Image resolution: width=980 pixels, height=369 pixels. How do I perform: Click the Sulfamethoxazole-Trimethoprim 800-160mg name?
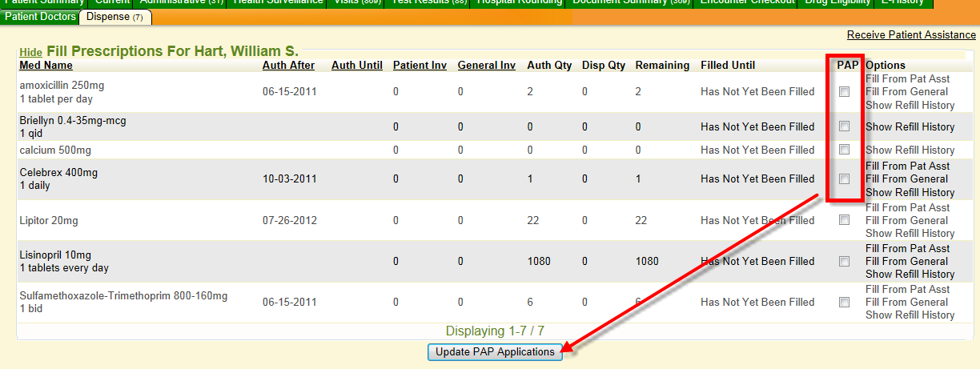[123, 295]
